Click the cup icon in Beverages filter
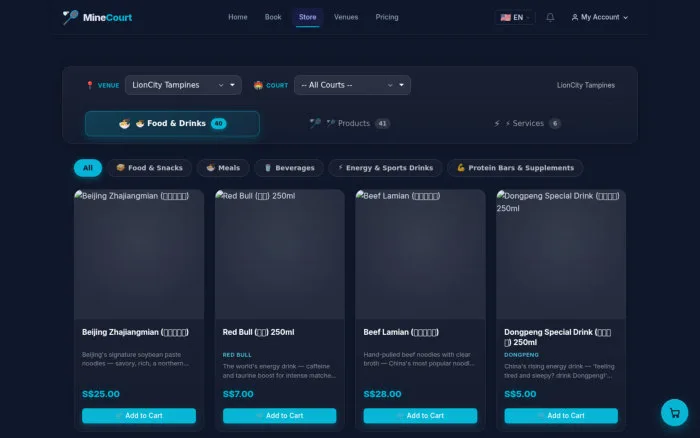700x438 pixels. point(268,168)
